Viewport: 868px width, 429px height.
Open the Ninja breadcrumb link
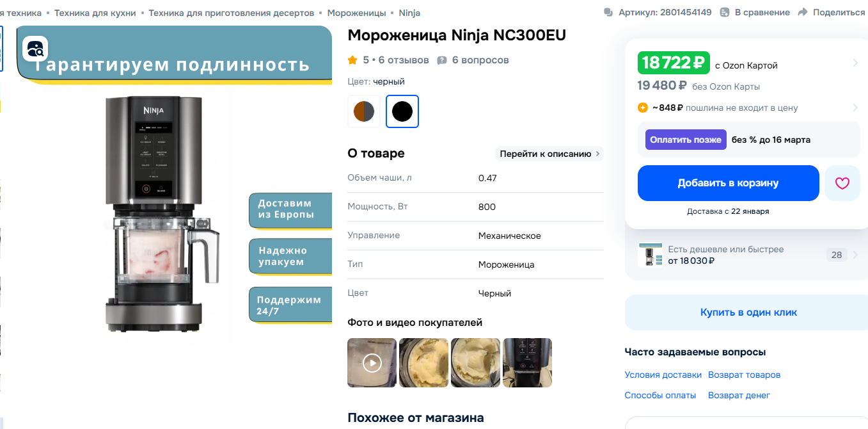point(409,13)
